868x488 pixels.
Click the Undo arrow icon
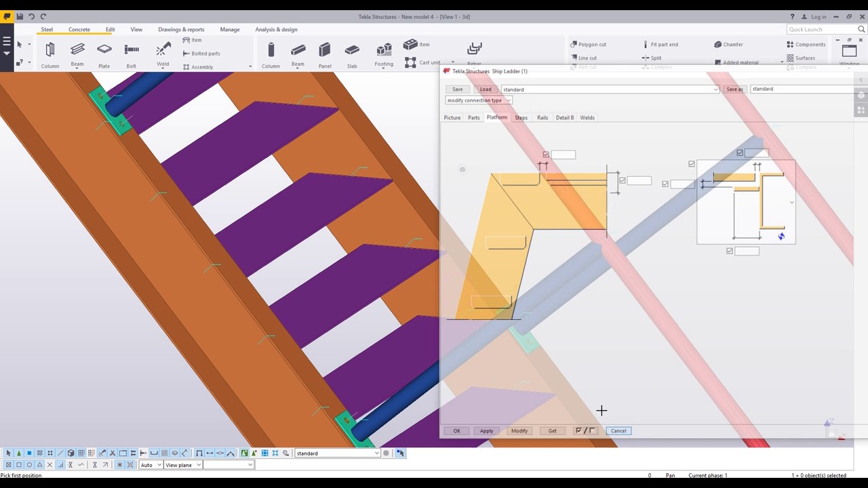pos(31,16)
